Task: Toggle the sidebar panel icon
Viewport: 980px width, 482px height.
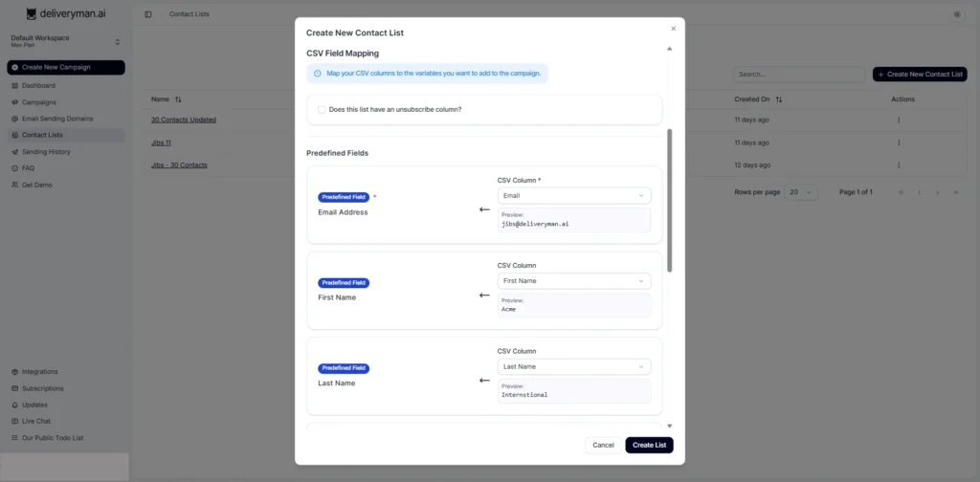Action: pyautogui.click(x=148, y=14)
